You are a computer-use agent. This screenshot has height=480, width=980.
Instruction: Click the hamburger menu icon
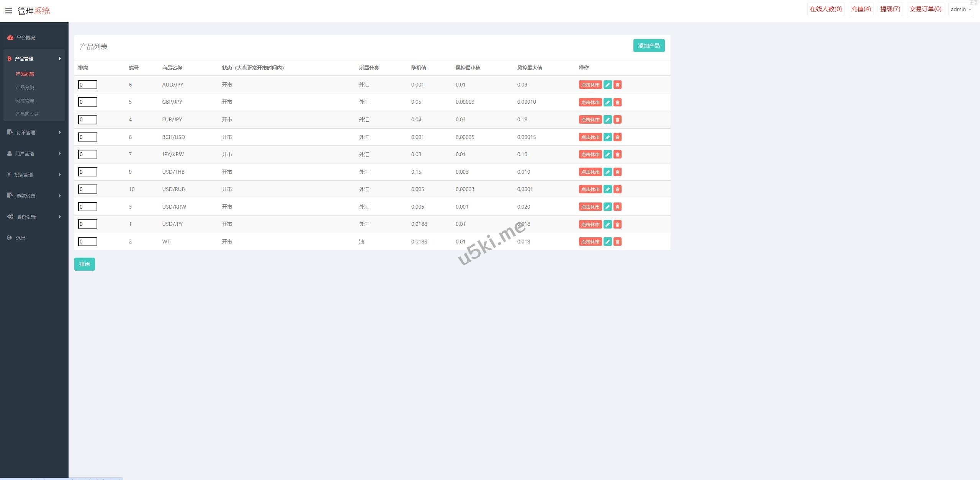[x=8, y=11]
